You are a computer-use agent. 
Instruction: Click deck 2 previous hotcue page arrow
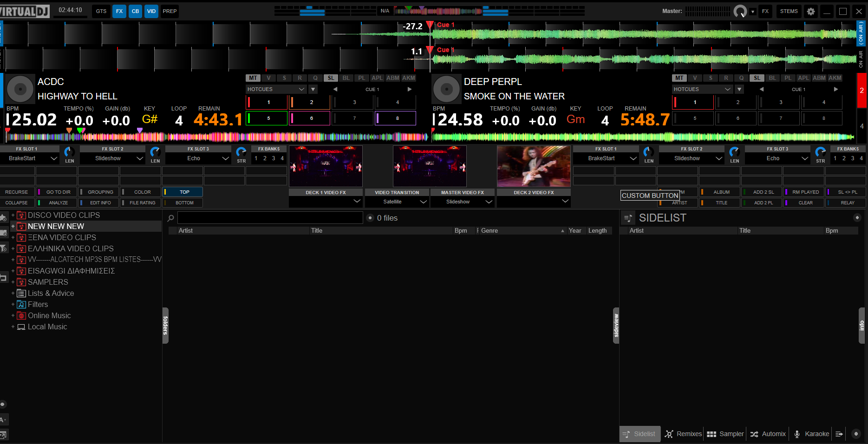point(761,89)
